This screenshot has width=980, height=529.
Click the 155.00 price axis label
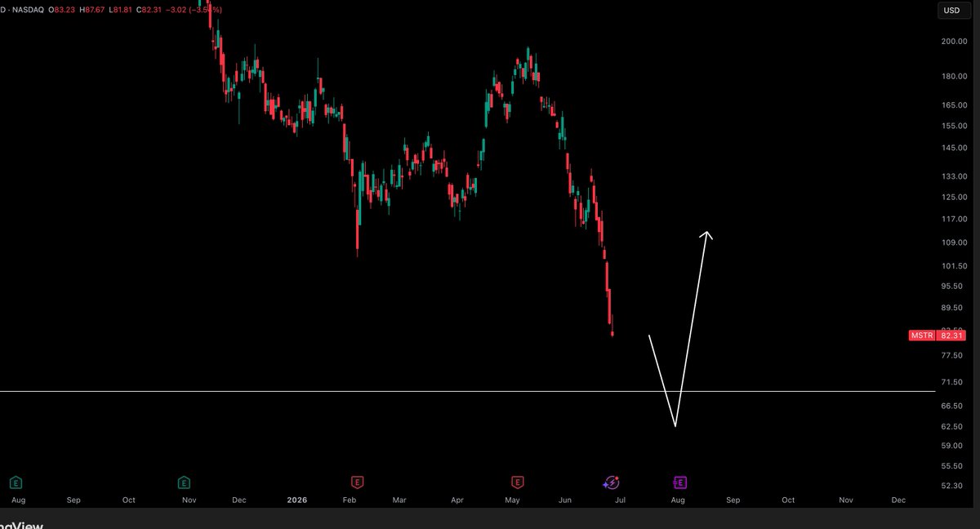(x=954, y=127)
